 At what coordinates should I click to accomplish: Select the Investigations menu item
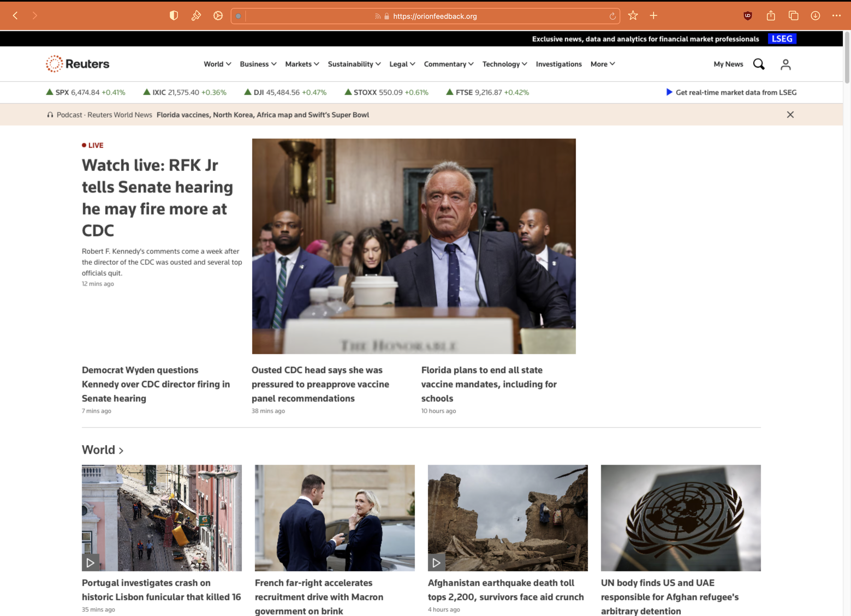(x=559, y=64)
